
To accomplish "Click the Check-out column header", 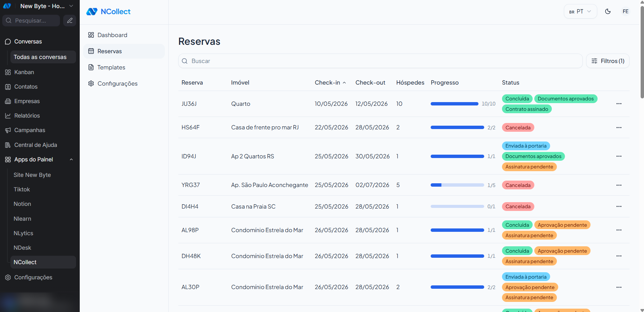I will coord(370,83).
